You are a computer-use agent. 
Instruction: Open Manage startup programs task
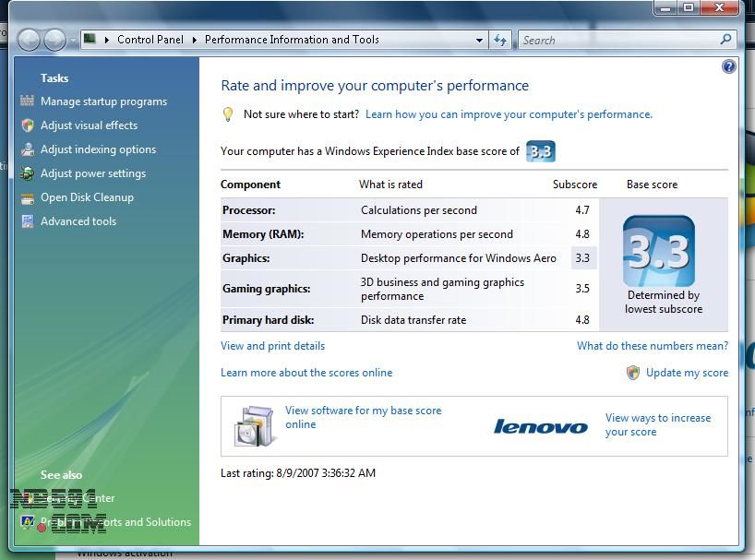tap(103, 101)
